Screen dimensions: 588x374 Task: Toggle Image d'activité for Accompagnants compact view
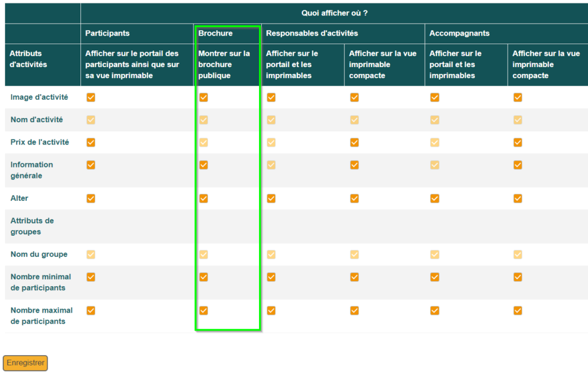518,98
